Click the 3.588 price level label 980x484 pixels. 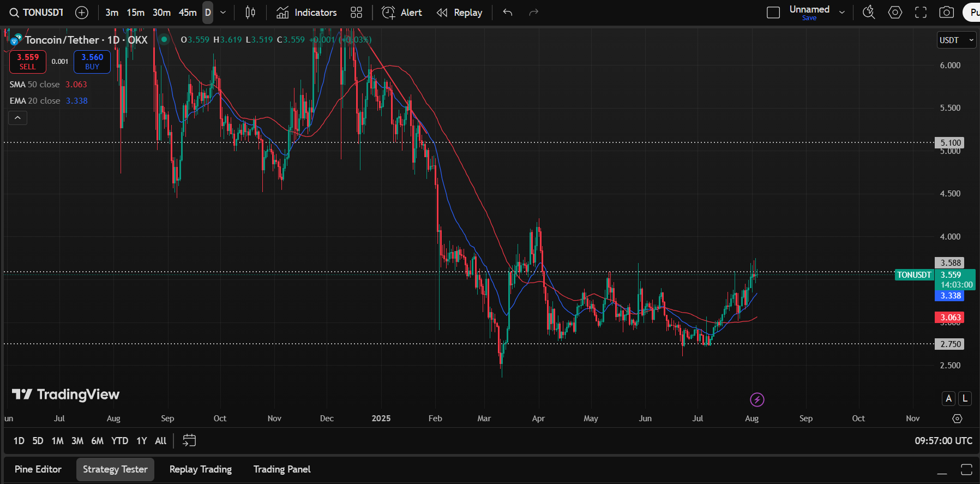pyautogui.click(x=949, y=263)
